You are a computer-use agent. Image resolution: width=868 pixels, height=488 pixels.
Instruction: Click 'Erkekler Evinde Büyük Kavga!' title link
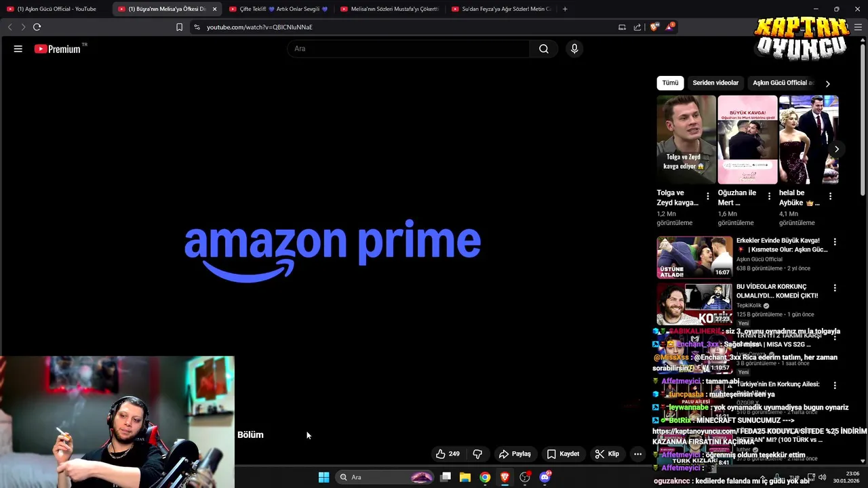click(x=782, y=245)
